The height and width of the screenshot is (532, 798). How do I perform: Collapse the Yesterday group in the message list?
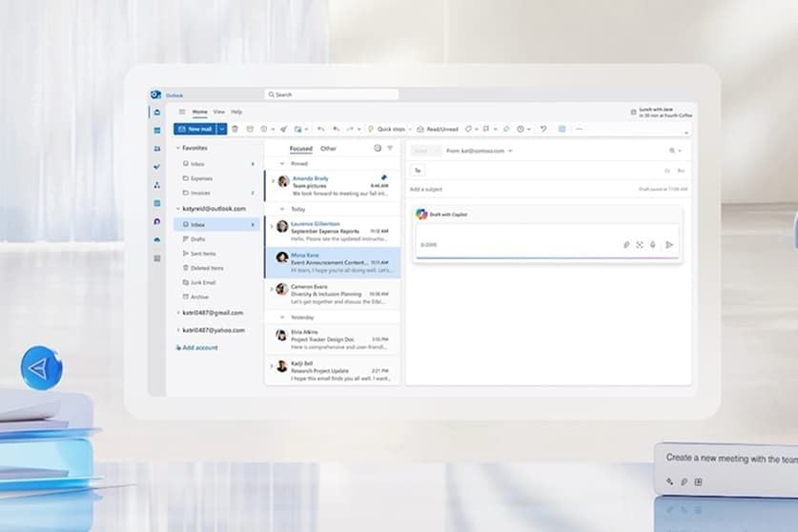(x=282, y=317)
